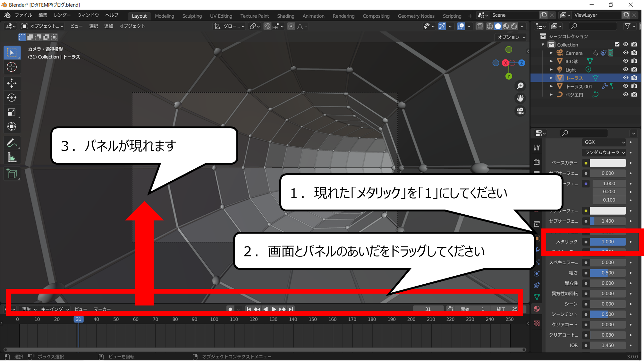The image size is (644, 361).
Task: Toggle camera view with the camera icon
Action: [x=520, y=111]
